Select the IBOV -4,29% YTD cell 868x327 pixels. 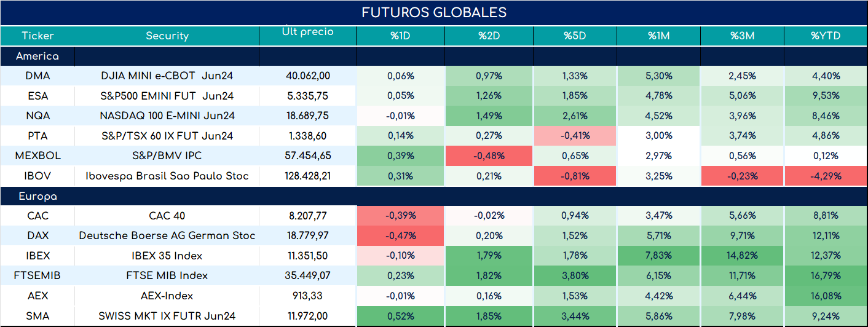point(826,176)
